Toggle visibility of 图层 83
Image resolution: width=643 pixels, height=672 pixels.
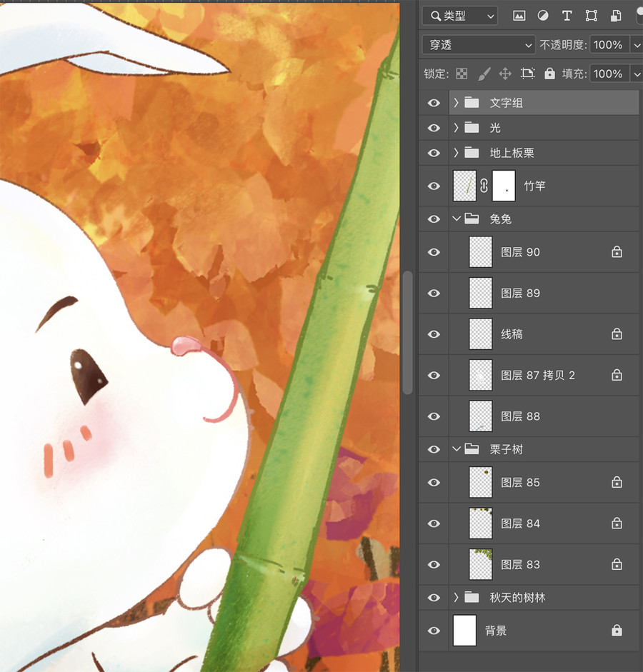(x=434, y=564)
